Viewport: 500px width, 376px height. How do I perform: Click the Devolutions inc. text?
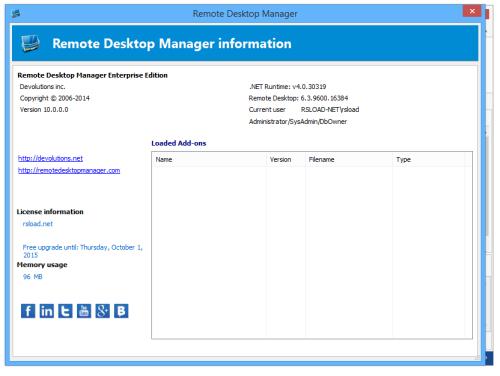42,87
